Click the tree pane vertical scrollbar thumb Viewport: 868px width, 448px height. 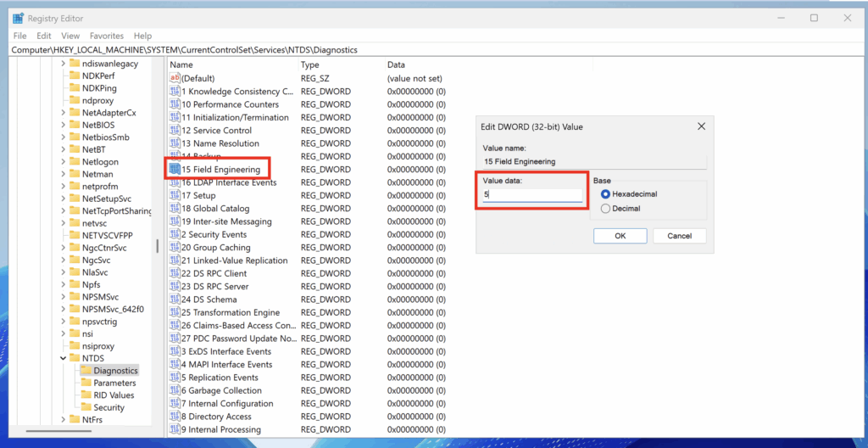[x=157, y=246]
